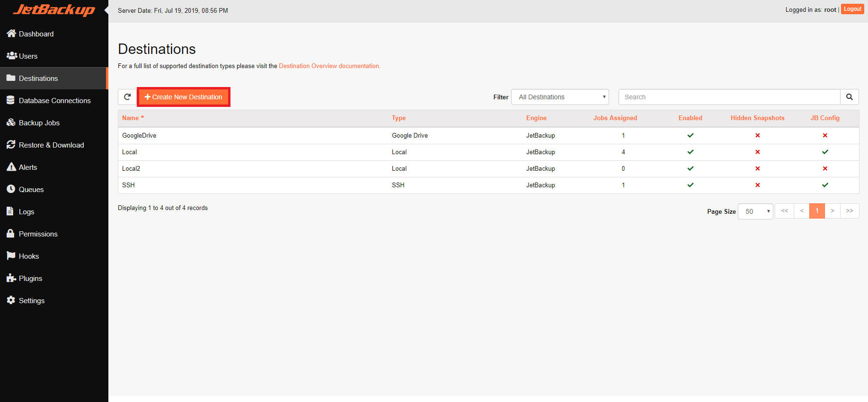Sort by Hidden Snapshots column
This screenshot has width=868, height=402.
[758, 118]
